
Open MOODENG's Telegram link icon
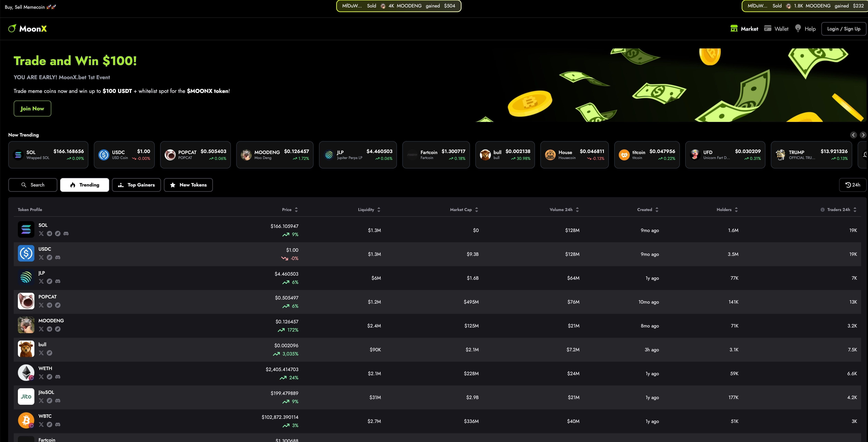coord(50,329)
